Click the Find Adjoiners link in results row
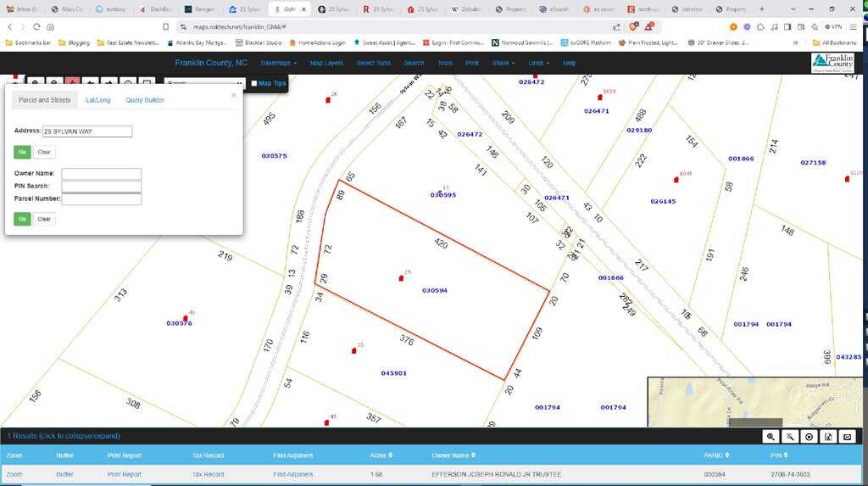 (x=292, y=474)
